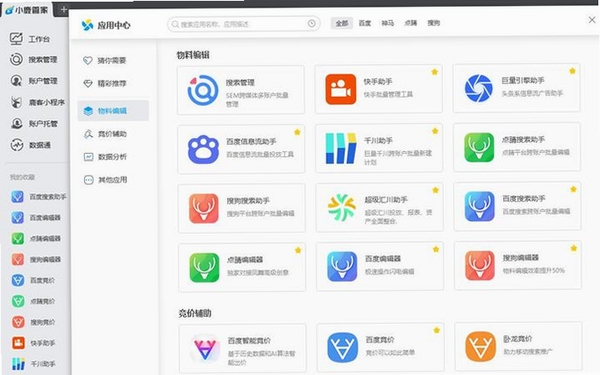The height and width of the screenshot is (375, 600).
Task: Toggle favorite star on 巨量引擎助手 card
Action: coord(572,71)
